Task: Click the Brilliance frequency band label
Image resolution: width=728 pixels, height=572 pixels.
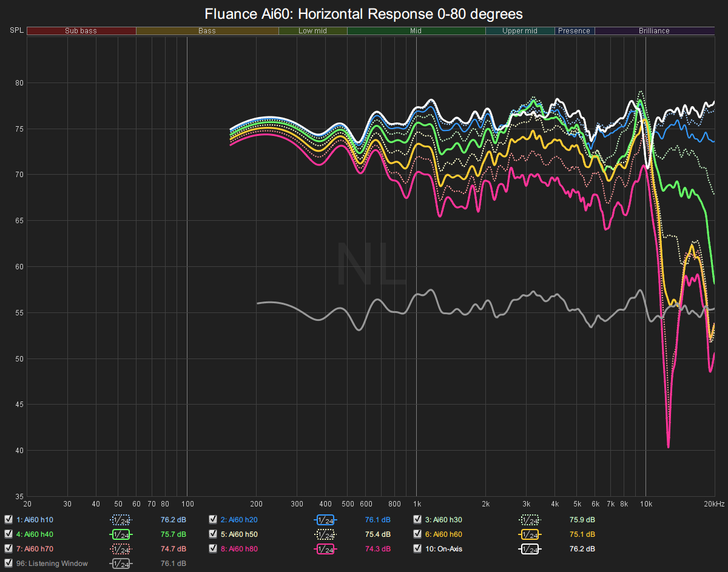Action: [655, 31]
